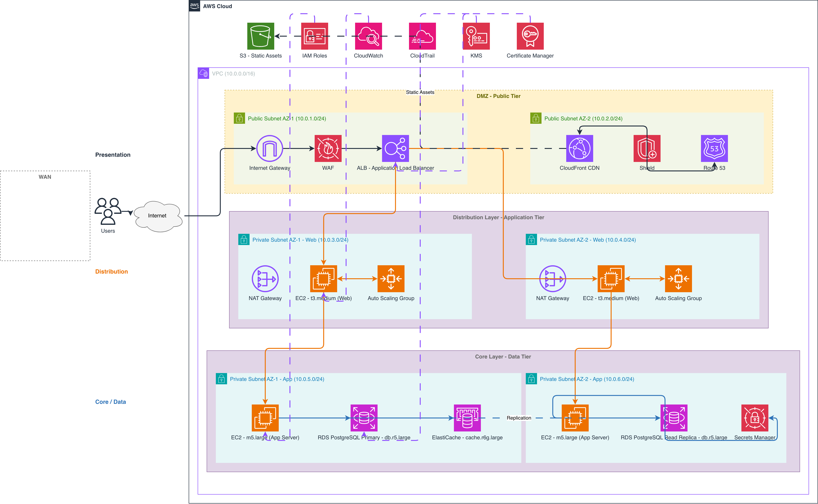Viewport: 818px width, 504px height.
Task: Select the orange 'Distribution' side label
Action: tap(111, 272)
